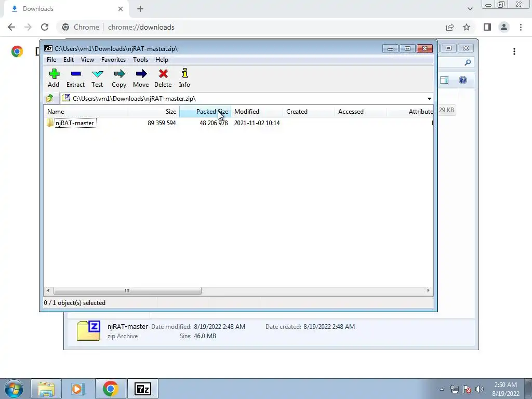Close the Downloads tab
The width and height of the screenshot is (532, 399).
click(121, 9)
